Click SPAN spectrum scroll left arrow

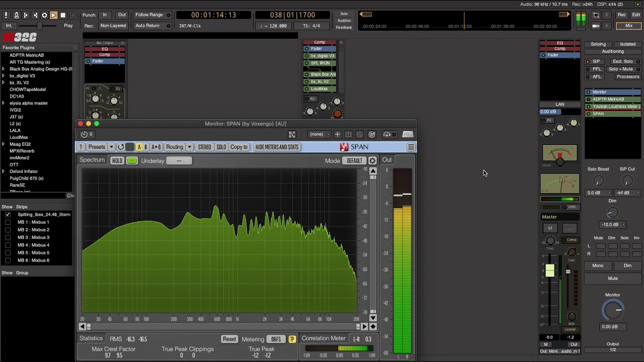[82, 326]
